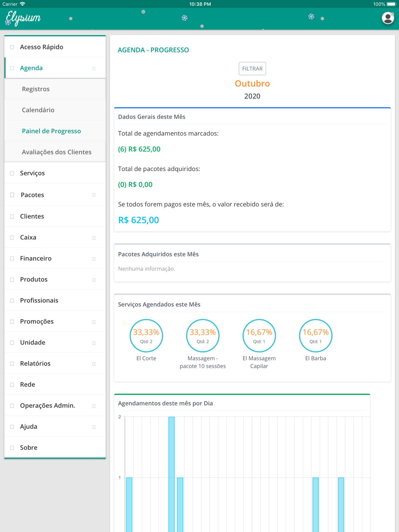
Task: Go to Serviços section
Action: 55,173
